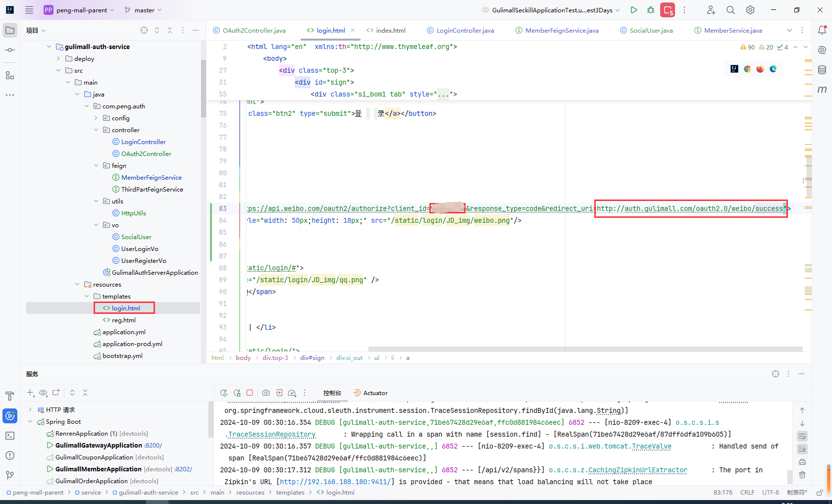832x504 pixels.
Task: Stop the service in console toolbar
Action: pyautogui.click(x=250, y=393)
